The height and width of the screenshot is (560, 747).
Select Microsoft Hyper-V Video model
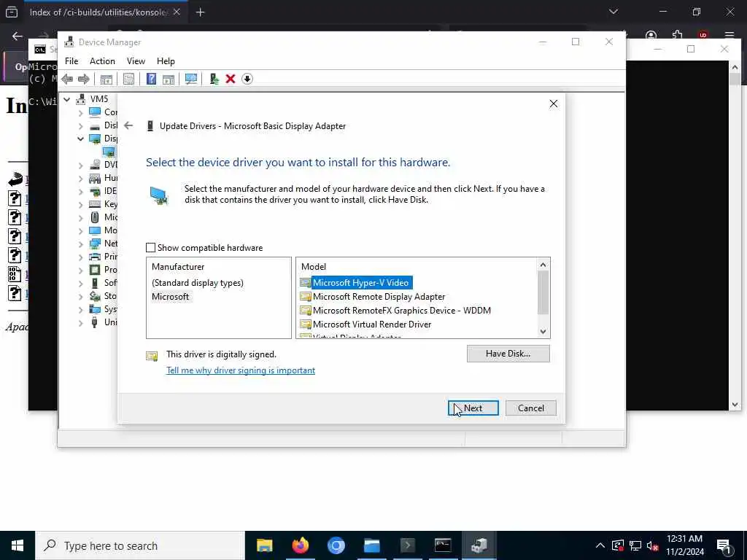point(360,283)
